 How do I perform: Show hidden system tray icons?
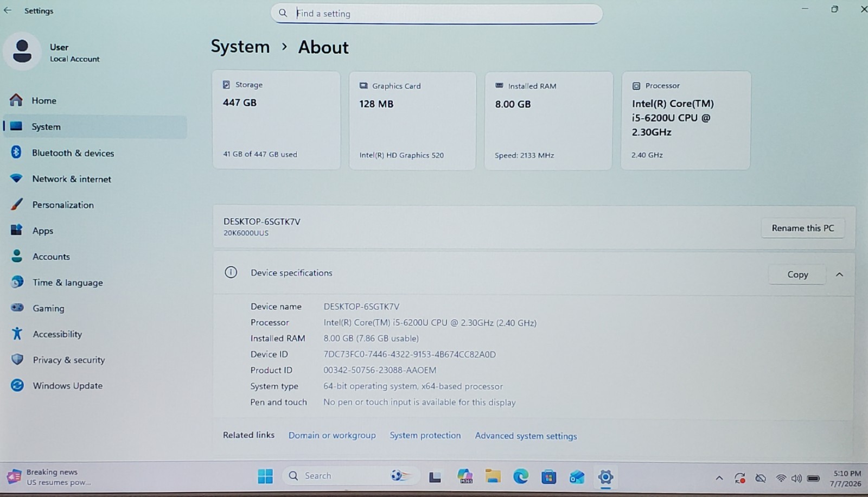pyautogui.click(x=719, y=478)
